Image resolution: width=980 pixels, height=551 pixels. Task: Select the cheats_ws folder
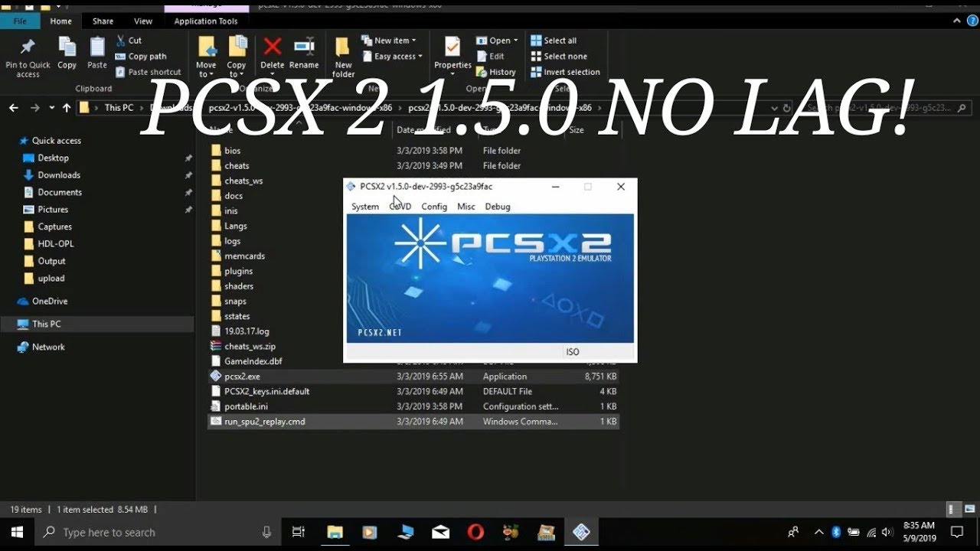243,181
